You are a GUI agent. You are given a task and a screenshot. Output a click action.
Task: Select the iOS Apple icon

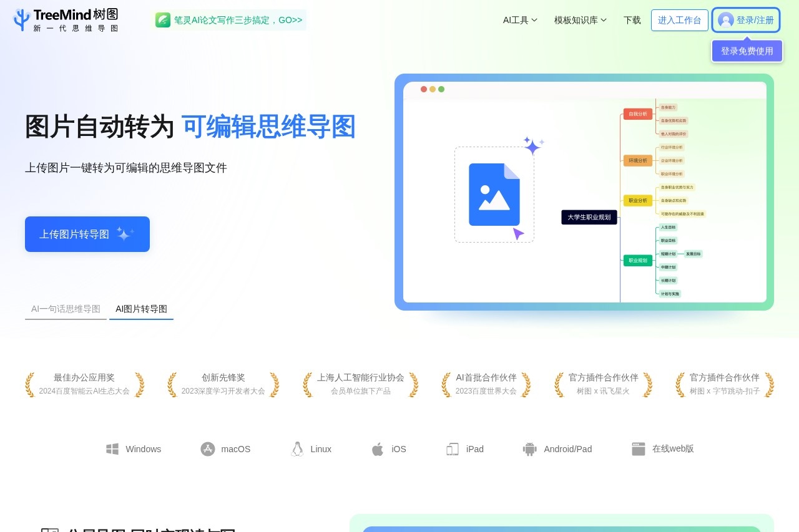pos(378,448)
